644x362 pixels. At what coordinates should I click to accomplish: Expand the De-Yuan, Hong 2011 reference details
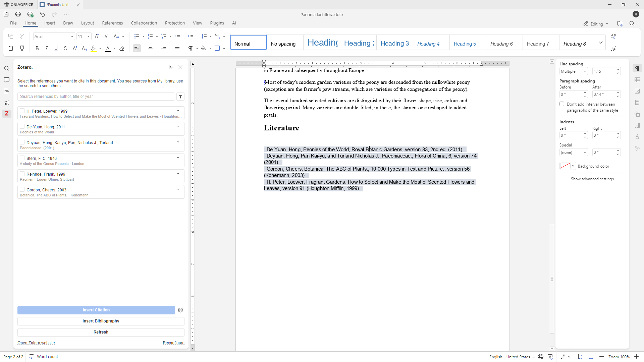tap(178, 126)
